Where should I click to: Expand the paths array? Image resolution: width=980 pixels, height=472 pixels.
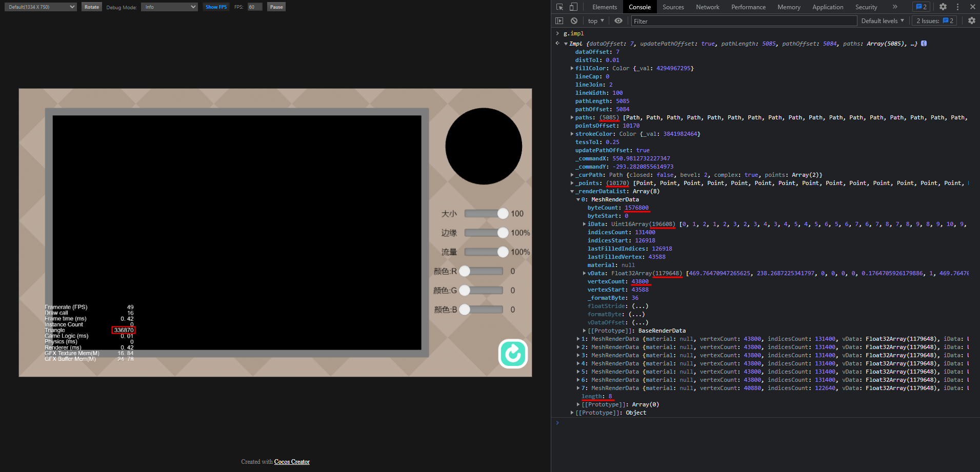(x=572, y=117)
